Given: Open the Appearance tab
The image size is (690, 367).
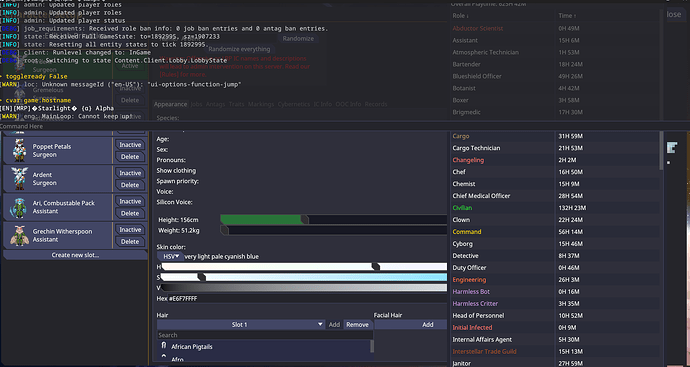Looking at the screenshot, I should 170,104.
